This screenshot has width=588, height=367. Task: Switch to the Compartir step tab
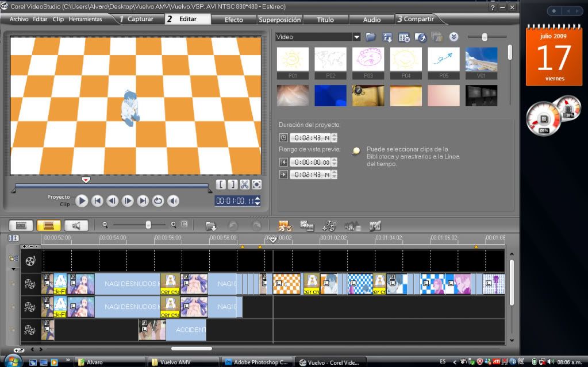[416, 19]
